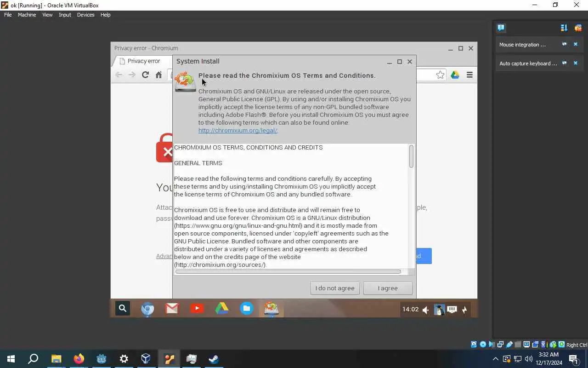Screen dimensions: 588x368
Task: Click the horizontal scrollbar under the terms text
Action: pyautogui.click(x=288, y=271)
